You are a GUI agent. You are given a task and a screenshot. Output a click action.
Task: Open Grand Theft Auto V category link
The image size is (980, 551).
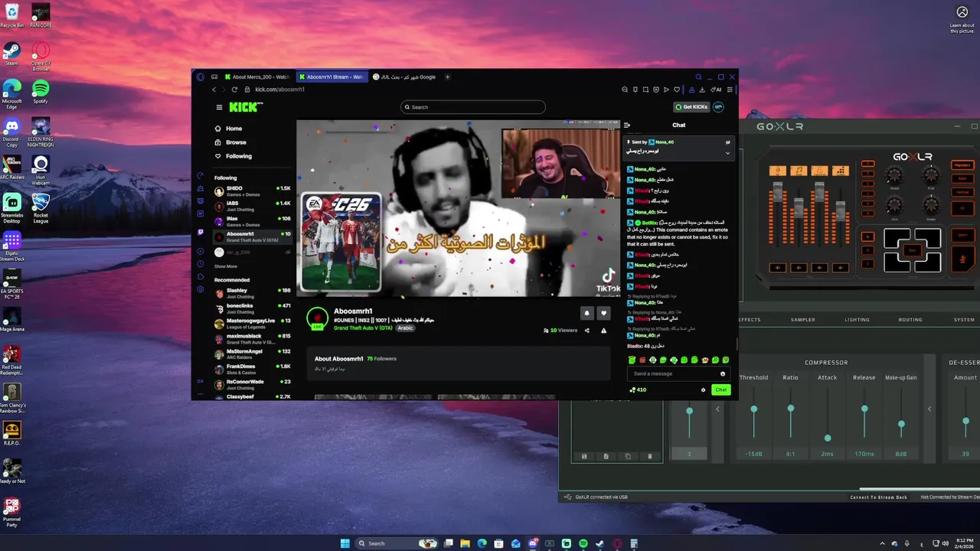[363, 328]
